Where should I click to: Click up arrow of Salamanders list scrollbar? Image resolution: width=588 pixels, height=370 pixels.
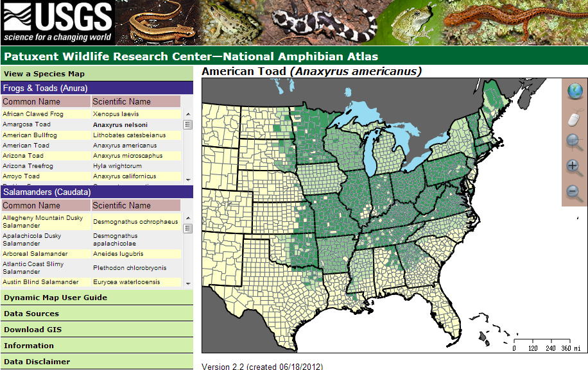[188, 218]
